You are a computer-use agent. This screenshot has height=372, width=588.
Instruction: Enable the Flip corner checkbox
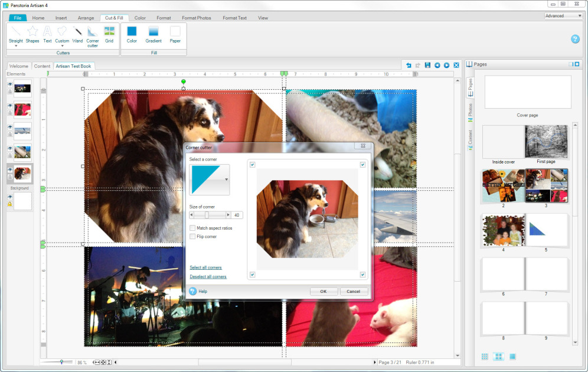pyautogui.click(x=193, y=236)
